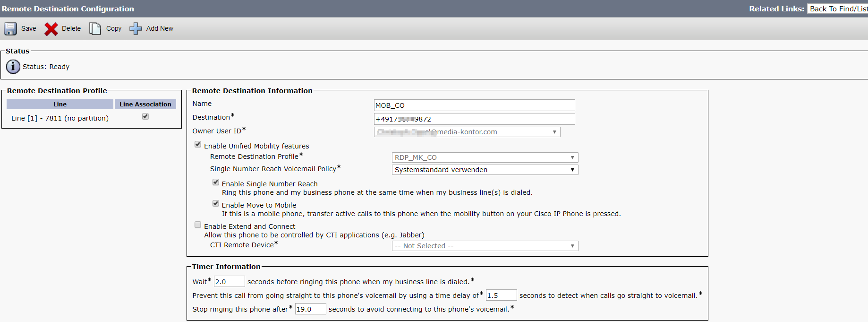
Task: Disable Enable Unified Mobility features
Action: click(198, 144)
